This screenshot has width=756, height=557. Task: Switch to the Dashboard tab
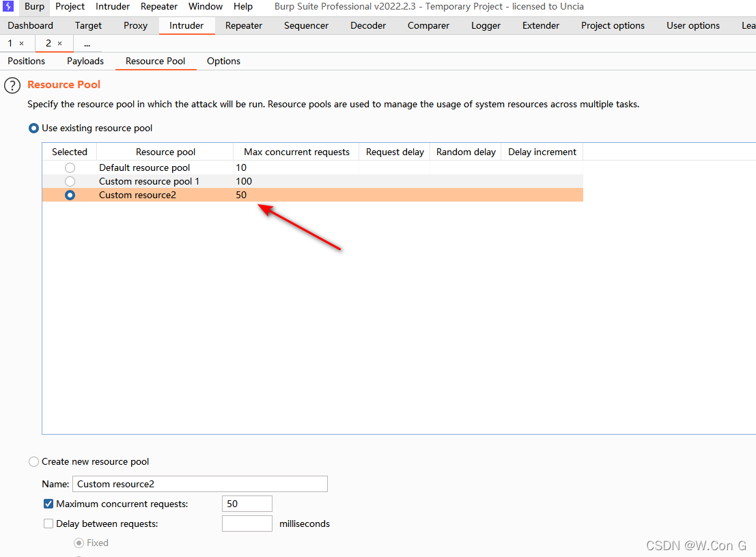tap(30, 25)
